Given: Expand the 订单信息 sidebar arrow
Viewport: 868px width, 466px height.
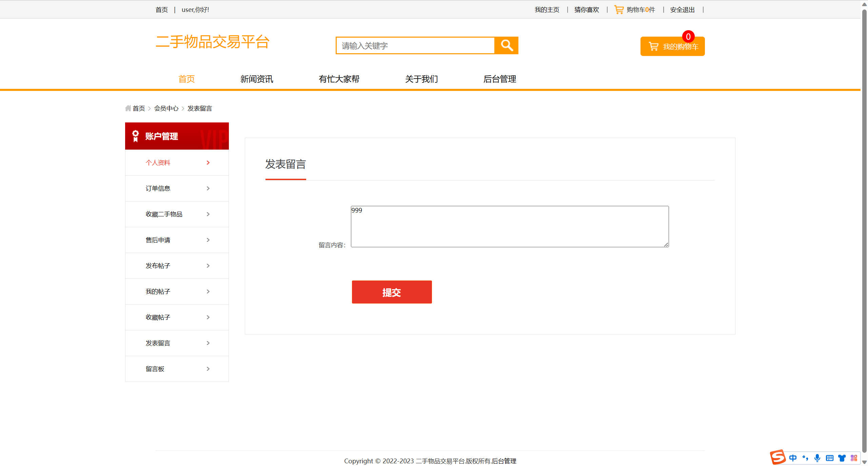Looking at the screenshot, I should click(208, 188).
